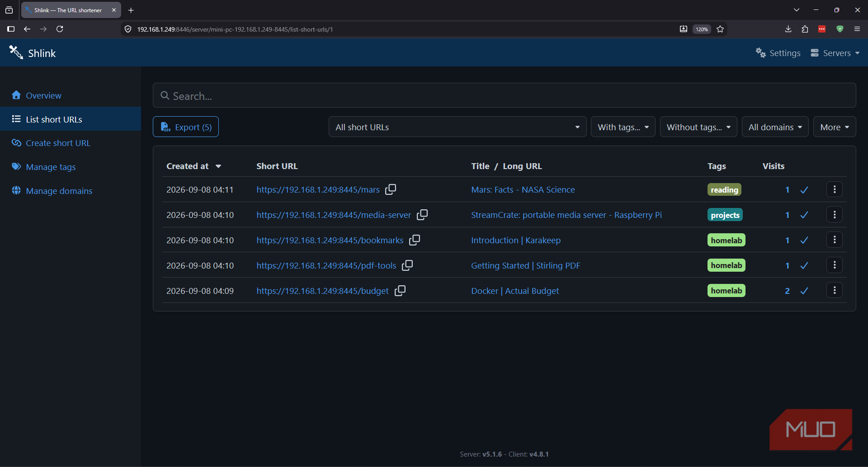The width and height of the screenshot is (868, 467).
Task: Expand the All domains dropdown
Action: 775,127
